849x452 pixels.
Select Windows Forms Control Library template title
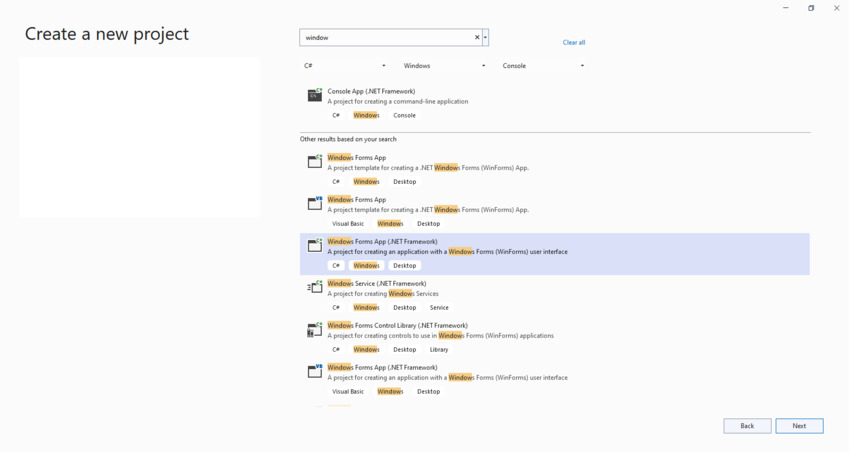click(x=397, y=325)
